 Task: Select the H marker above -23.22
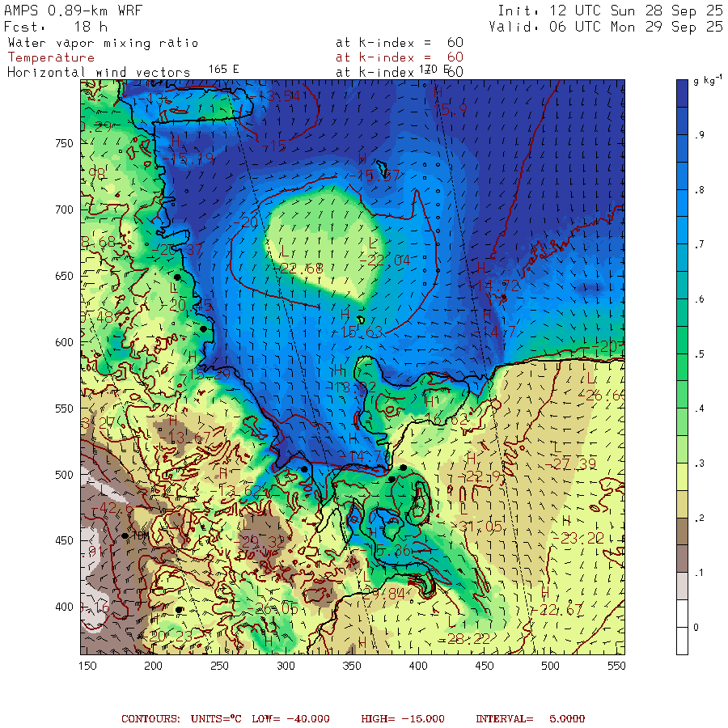tap(565, 520)
